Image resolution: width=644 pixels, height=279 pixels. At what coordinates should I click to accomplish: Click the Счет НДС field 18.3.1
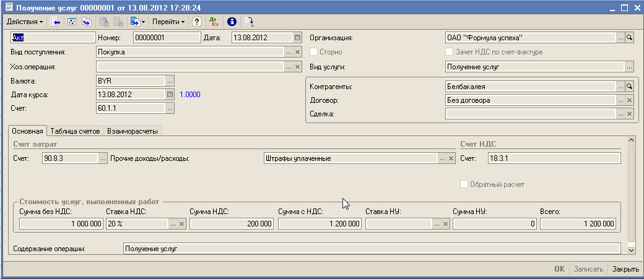pos(554,158)
